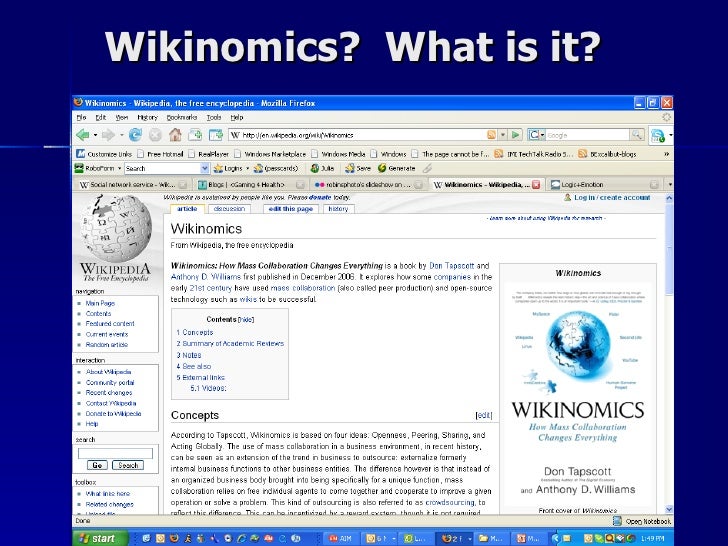Click the Customize Links bookmark
Screen dimensions: 728x546
pyautogui.click(x=104, y=154)
